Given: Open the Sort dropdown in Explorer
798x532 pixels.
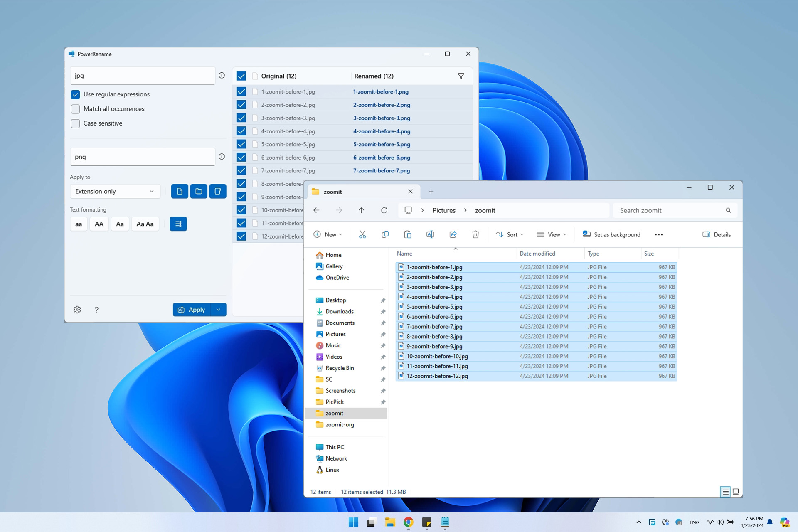Looking at the screenshot, I should (510, 234).
